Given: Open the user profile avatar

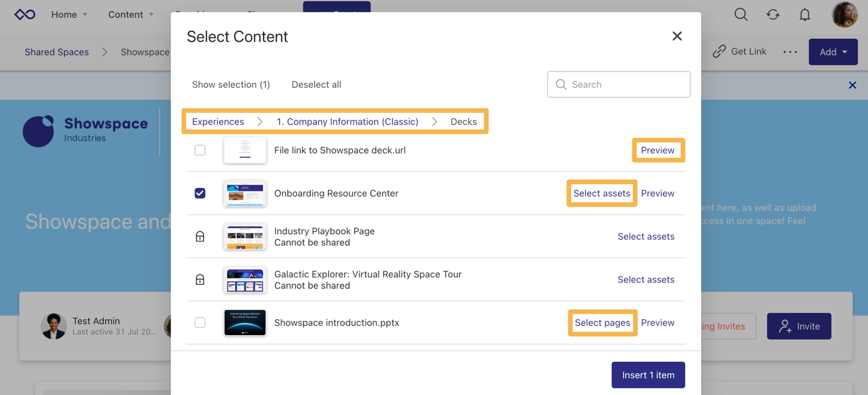Looking at the screenshot, I should tap(844, 15).
